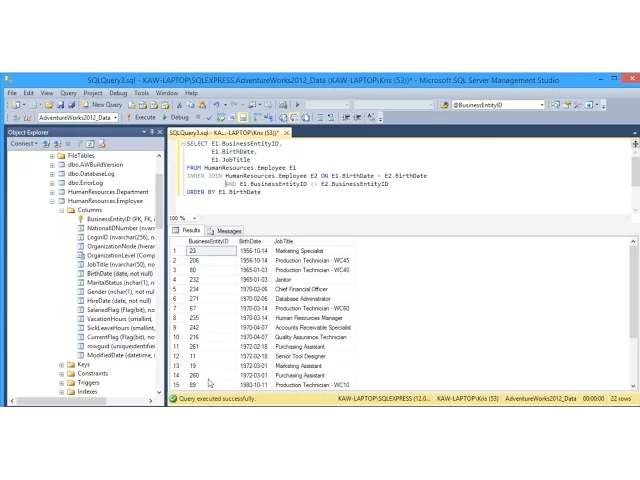Collapse the HumanResources.Employee node

tap(52, 201)
